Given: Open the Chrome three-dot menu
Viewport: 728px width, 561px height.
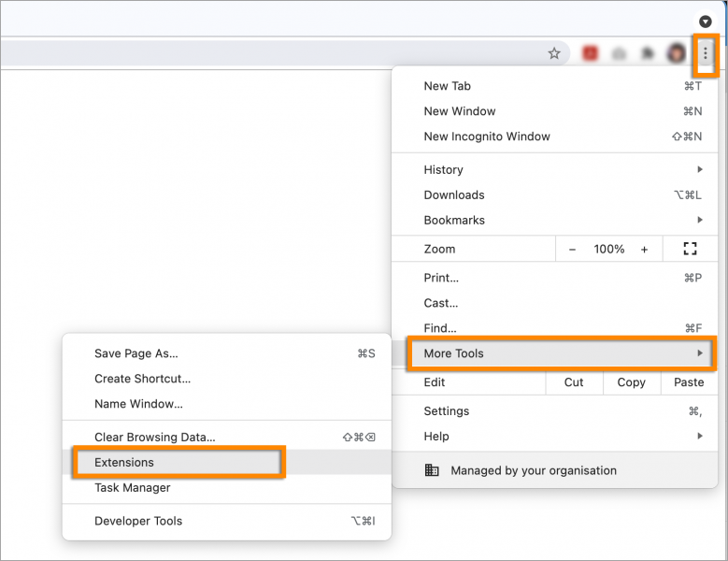Looking at the screenshot, I should (706, 53).
